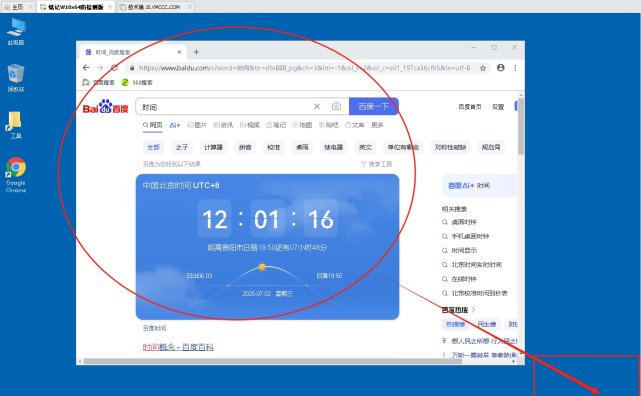Launch Google Chrome from the desktop shortcut

tap(16, 175)
